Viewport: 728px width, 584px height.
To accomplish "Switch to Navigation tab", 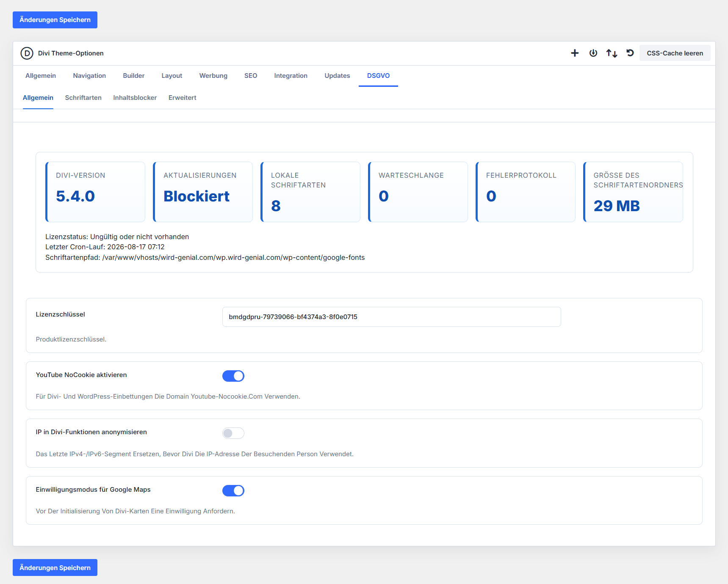I will [x=89, y=76].
